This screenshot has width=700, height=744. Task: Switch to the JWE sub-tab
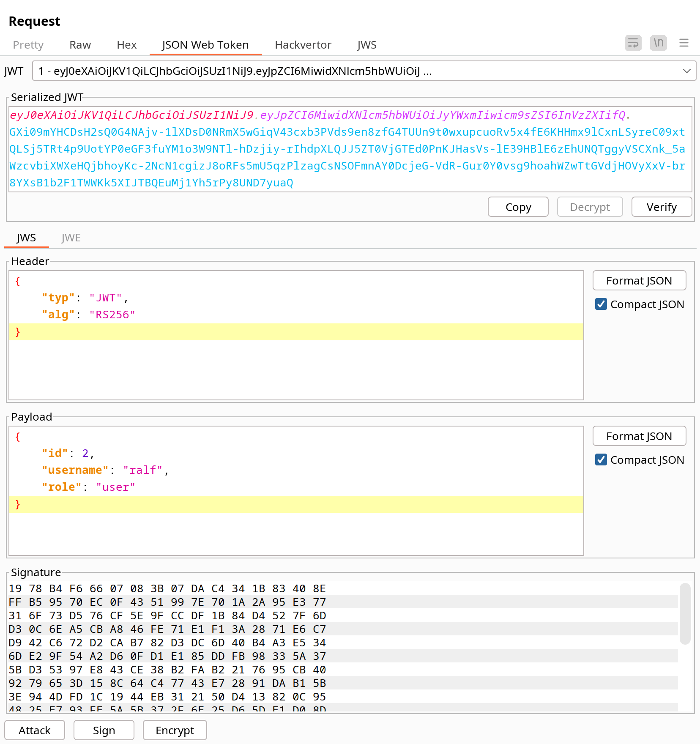click(71, 238)
